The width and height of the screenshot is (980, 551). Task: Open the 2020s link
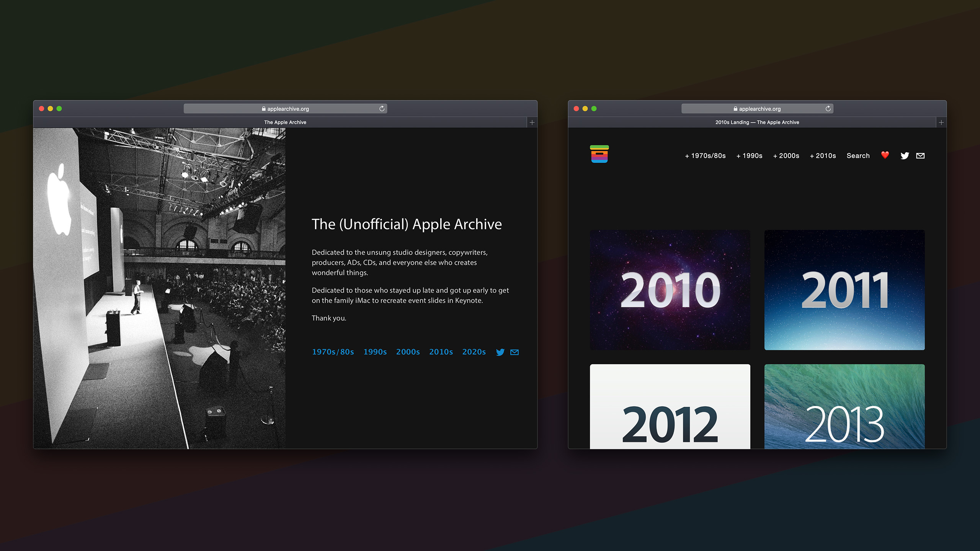coord(474,352)
